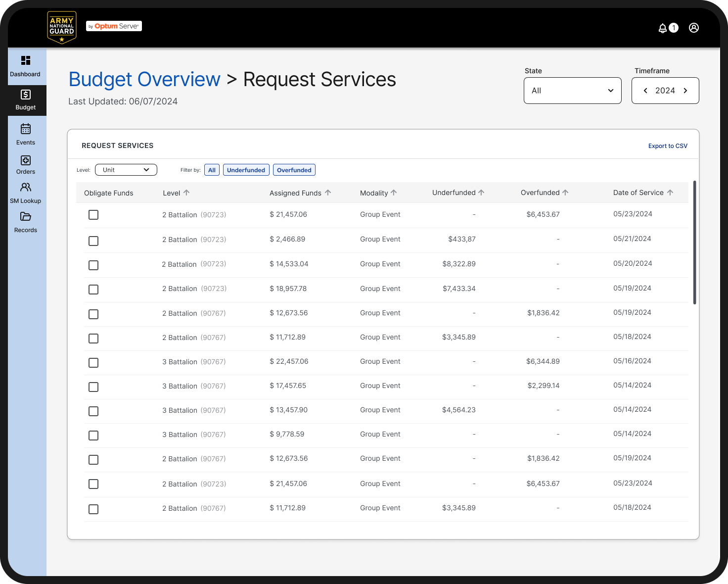Sort by Assigned Funds arrow

328,193
